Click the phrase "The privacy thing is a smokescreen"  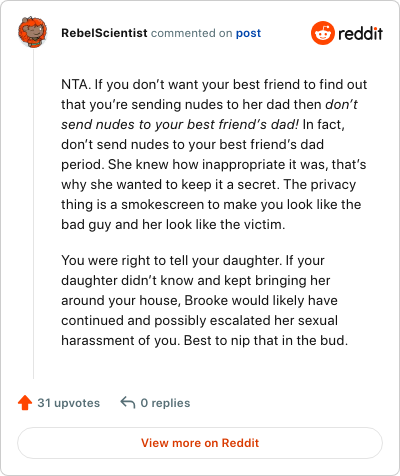click(209, 194)
